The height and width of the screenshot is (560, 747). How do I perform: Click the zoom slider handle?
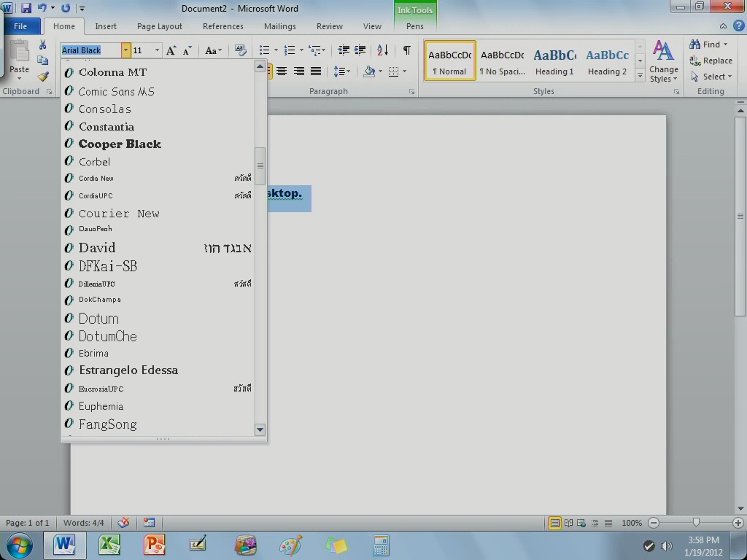click(696, 523)
